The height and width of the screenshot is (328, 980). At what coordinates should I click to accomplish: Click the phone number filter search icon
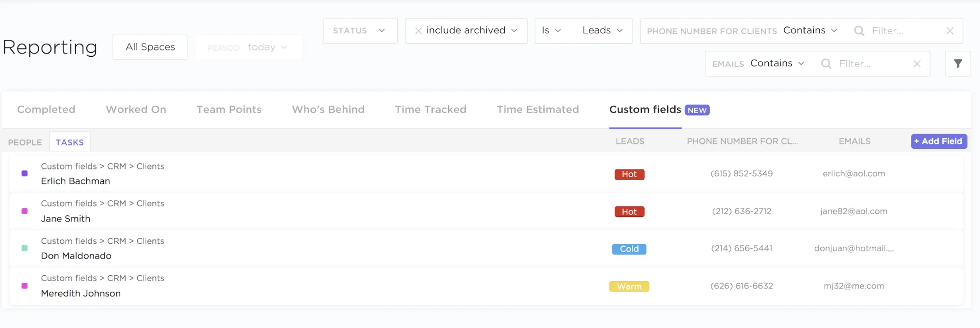(x=859, y=31)
